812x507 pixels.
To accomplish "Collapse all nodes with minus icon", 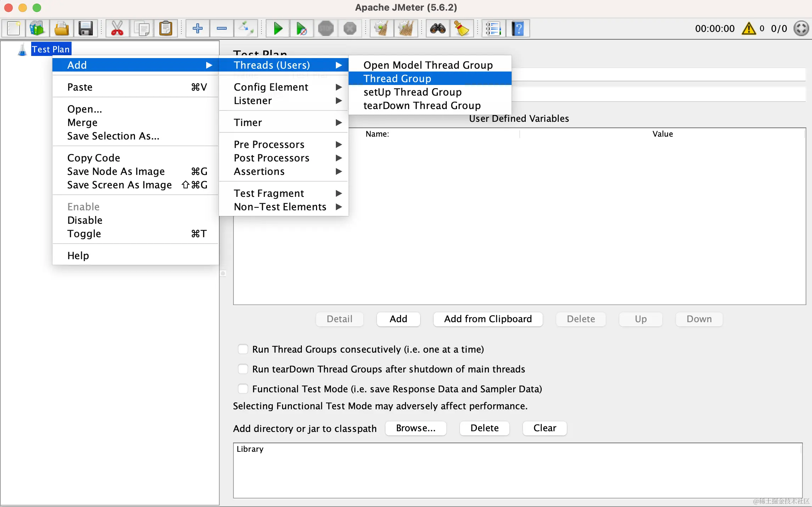I will coord(222,28).
